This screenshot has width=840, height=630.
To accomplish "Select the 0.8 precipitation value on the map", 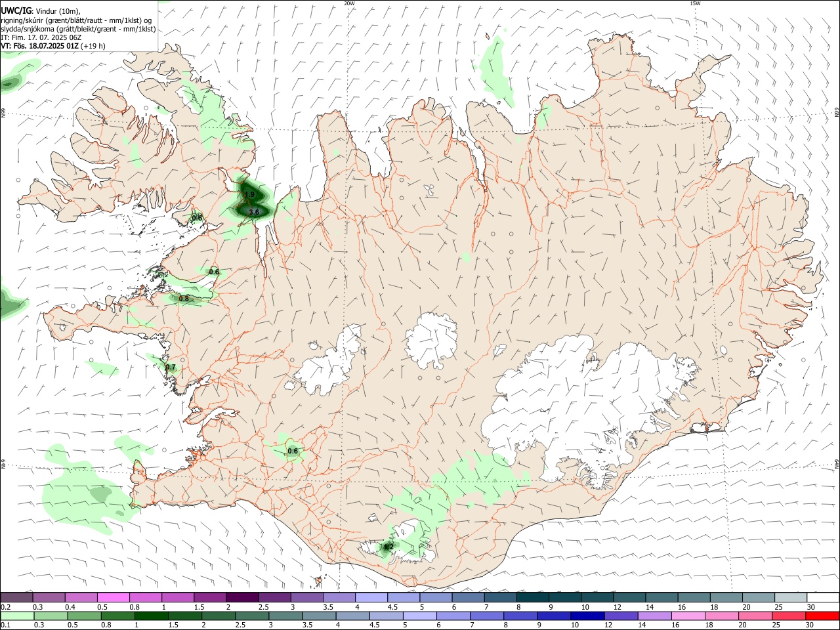I will 184,299.
